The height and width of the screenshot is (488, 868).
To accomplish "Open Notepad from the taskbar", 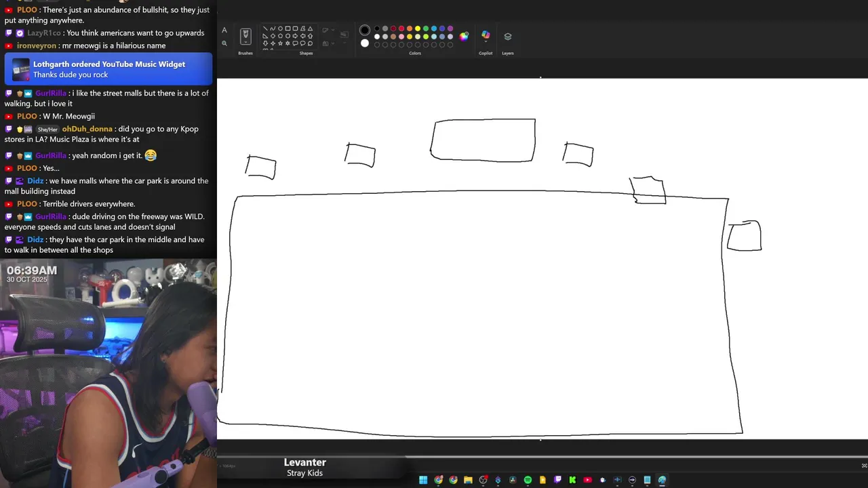I will pos(647,480).
